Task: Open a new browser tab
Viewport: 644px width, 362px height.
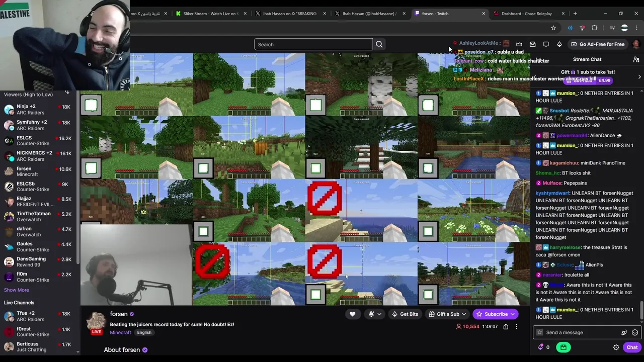Action: [575, 14]
